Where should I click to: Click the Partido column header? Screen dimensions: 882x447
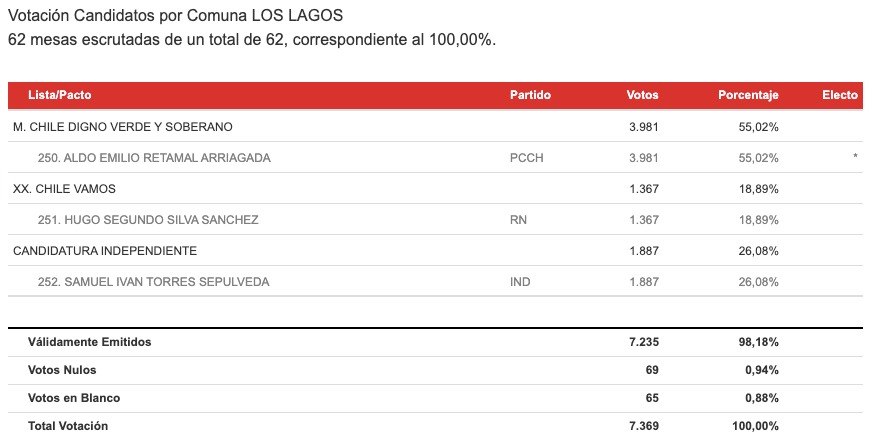click(530, 95)
